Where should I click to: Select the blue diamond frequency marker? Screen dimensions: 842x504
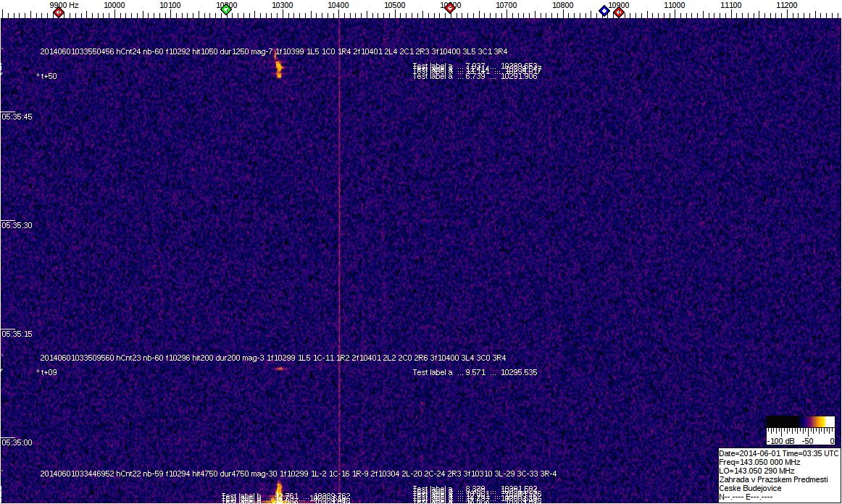[604, 11]
